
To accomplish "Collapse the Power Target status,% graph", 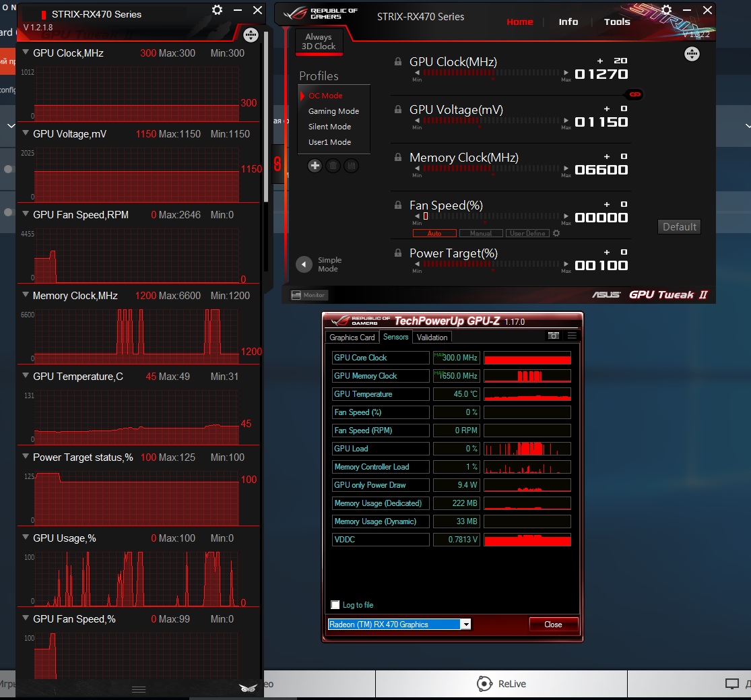I will (x=26, y=456).
